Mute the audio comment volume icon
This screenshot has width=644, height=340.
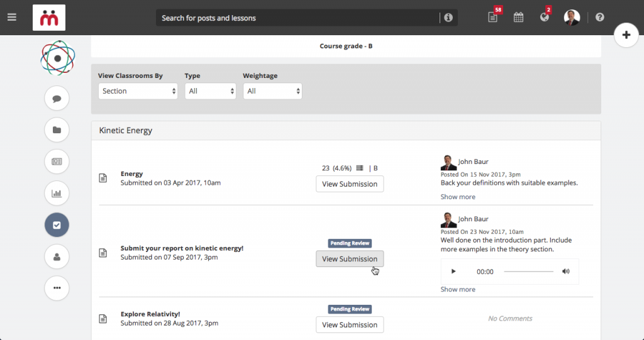point(566,271)
